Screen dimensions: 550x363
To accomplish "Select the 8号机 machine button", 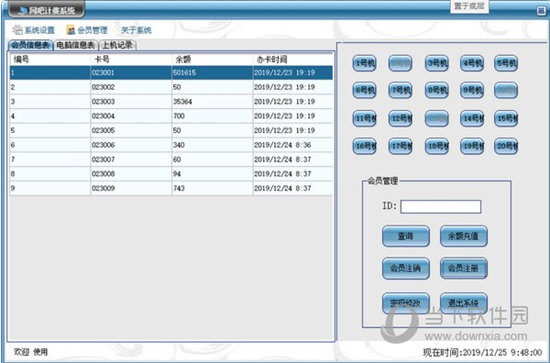I will 437,90.
